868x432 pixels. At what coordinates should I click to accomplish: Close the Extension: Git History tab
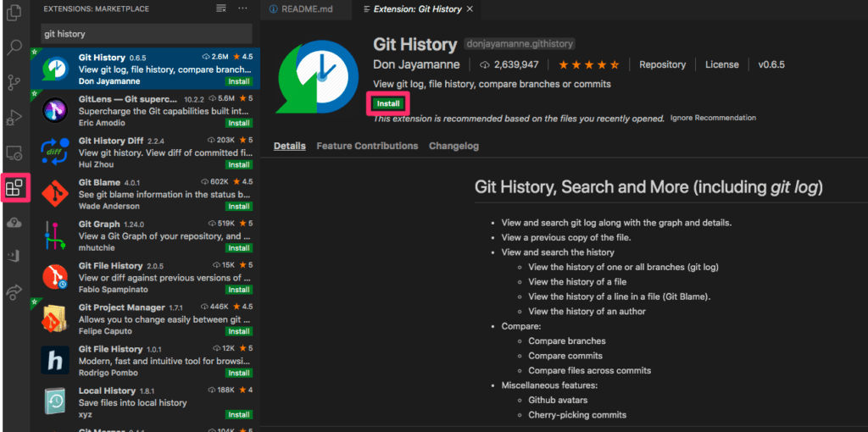coord(470,9)
